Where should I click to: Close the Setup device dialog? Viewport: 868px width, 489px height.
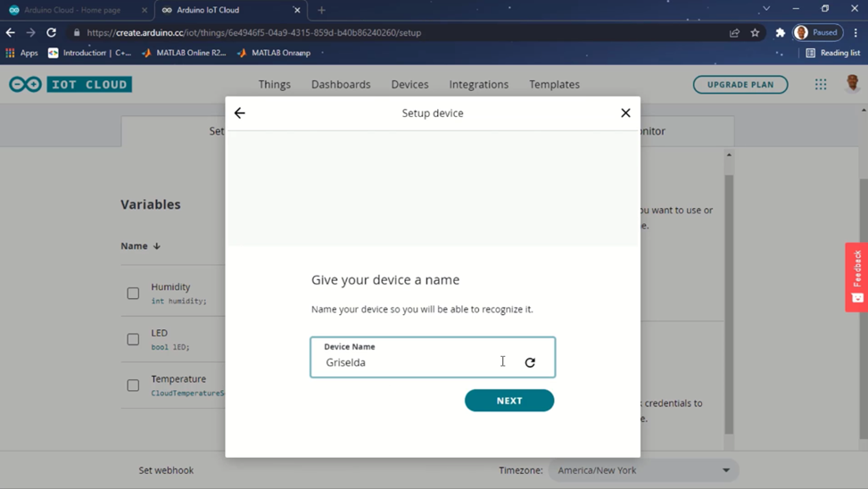click(625, 113)
